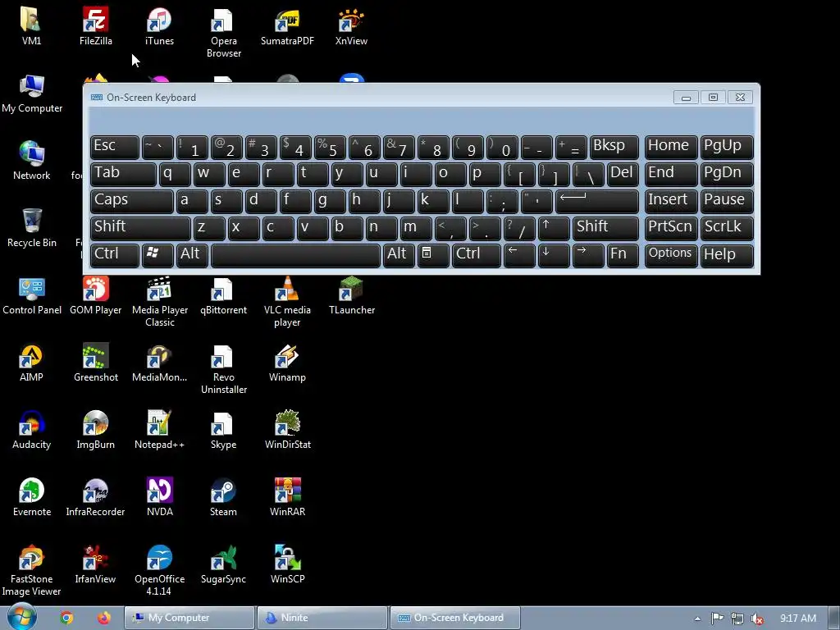Select the ImgBurn desktop icon
This screenshot has height=630, width=840.
(95, 431)
